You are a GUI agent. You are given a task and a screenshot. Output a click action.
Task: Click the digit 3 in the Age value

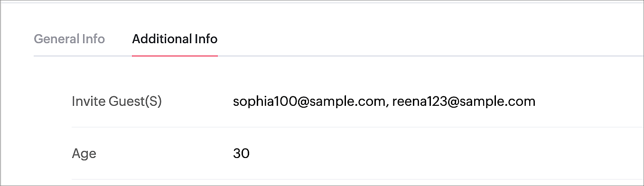click(x=237, y=154)
